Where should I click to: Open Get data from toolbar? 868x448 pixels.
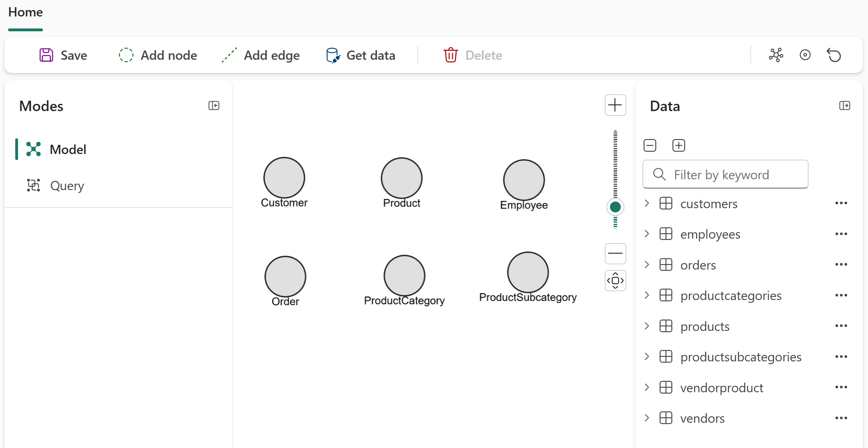point(360,55)
